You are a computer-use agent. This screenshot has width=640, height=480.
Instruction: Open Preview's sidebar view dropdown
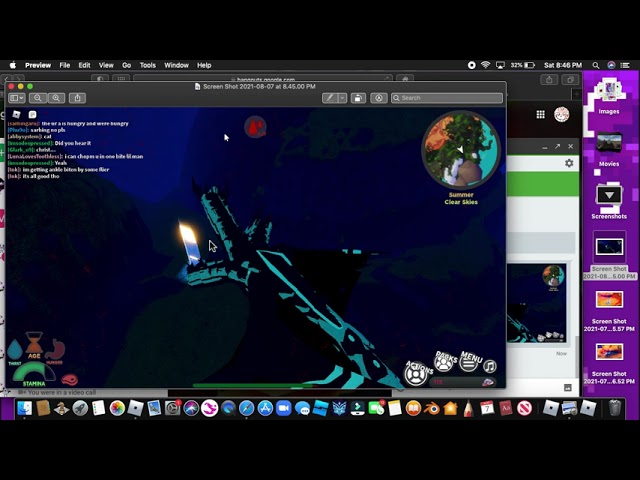pos(17,98)
